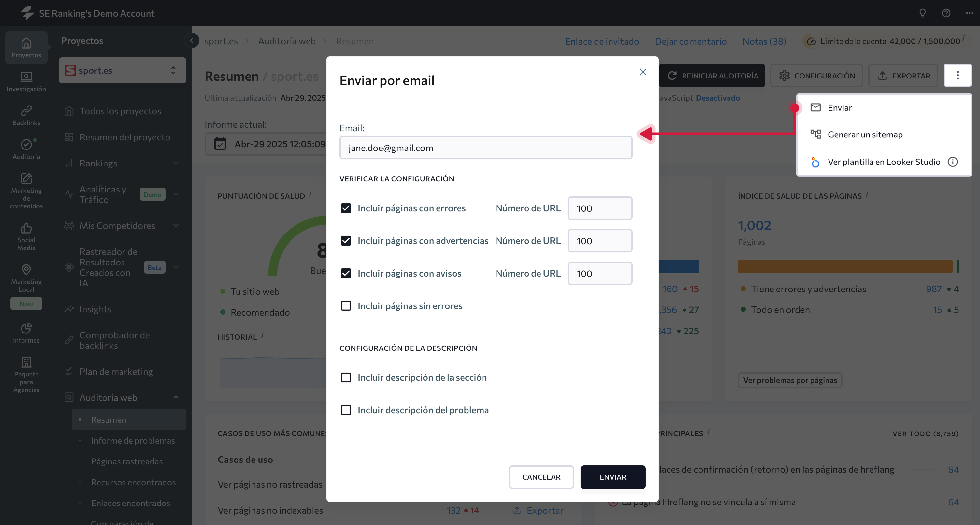Image resolution: width=980 pixels, height=525 pixels.
Task: Open Paquete para Agencias section
Action: click(26, 374)
